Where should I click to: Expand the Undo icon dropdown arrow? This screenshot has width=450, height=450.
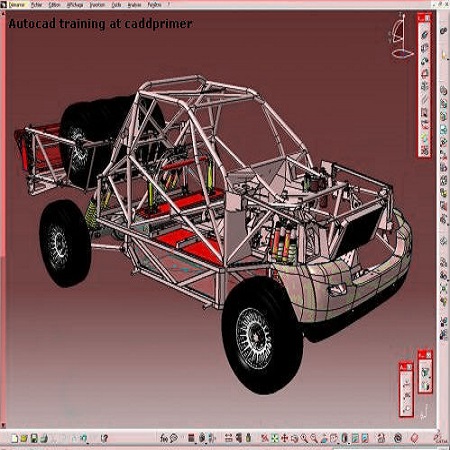pyautogui.click(x=88, y=443)
